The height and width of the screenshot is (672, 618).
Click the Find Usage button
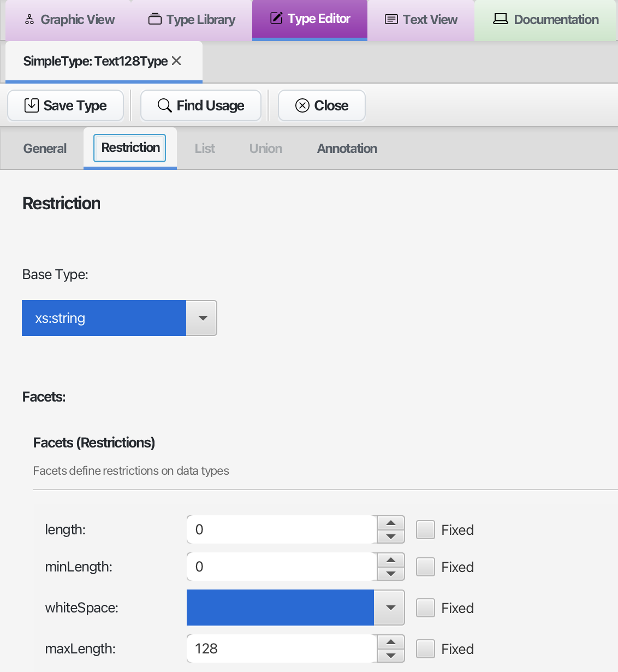pyautogui.click(x=201, y=105)
